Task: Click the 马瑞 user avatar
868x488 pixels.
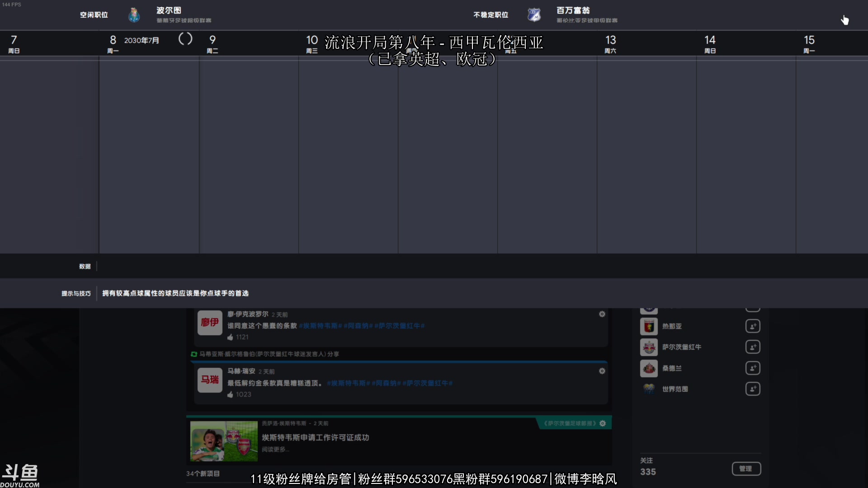Action: pyautogui.click(x=210, y=380)
